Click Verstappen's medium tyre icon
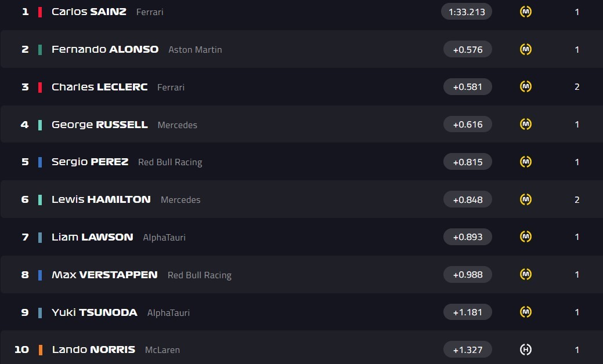 tap(525, 274)
